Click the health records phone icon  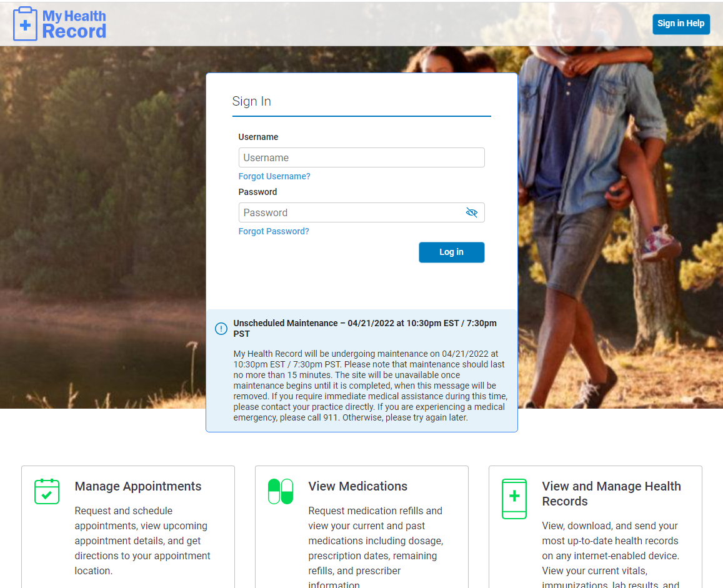coord(514,499)
